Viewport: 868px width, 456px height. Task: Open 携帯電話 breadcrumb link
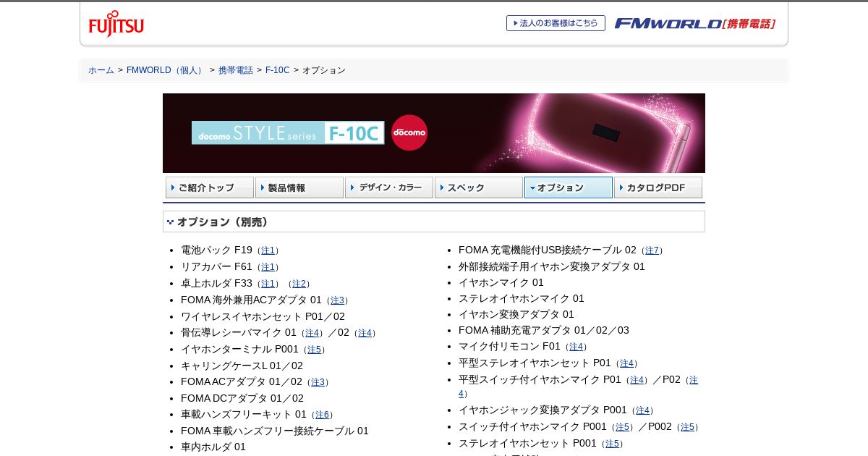pos(236,70)
